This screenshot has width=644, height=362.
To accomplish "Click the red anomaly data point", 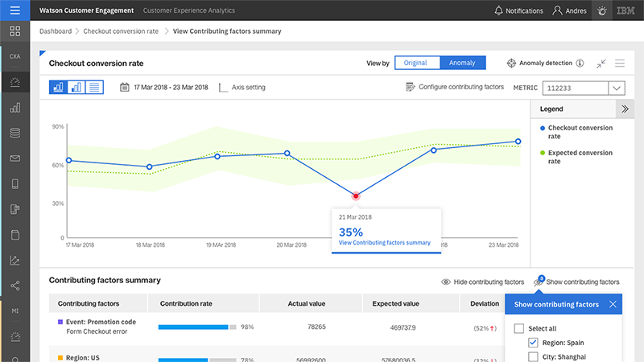I will (x=356, y=196).
